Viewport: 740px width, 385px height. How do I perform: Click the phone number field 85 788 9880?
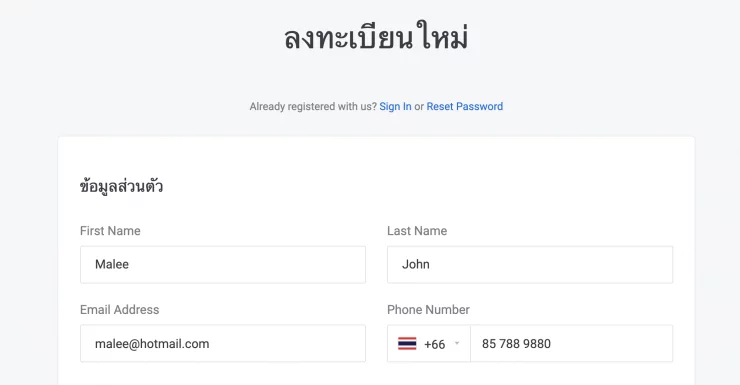click(x=572, y=343)
